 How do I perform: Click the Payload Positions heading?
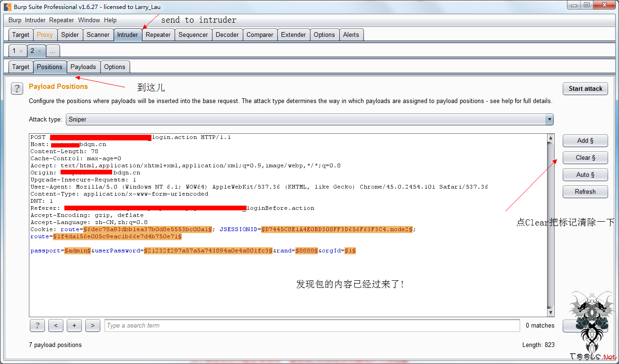pyautogui.click(x=58, y=87)
